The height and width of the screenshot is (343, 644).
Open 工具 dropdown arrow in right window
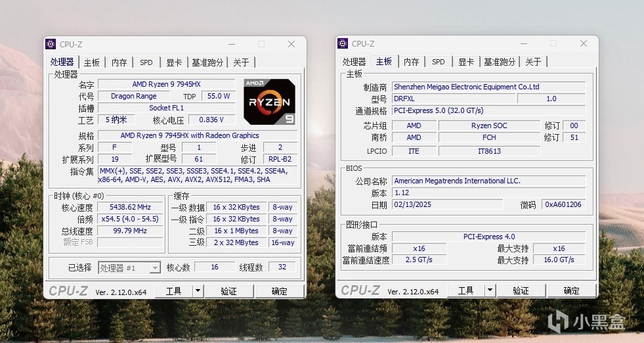click(x=490, y=290)
